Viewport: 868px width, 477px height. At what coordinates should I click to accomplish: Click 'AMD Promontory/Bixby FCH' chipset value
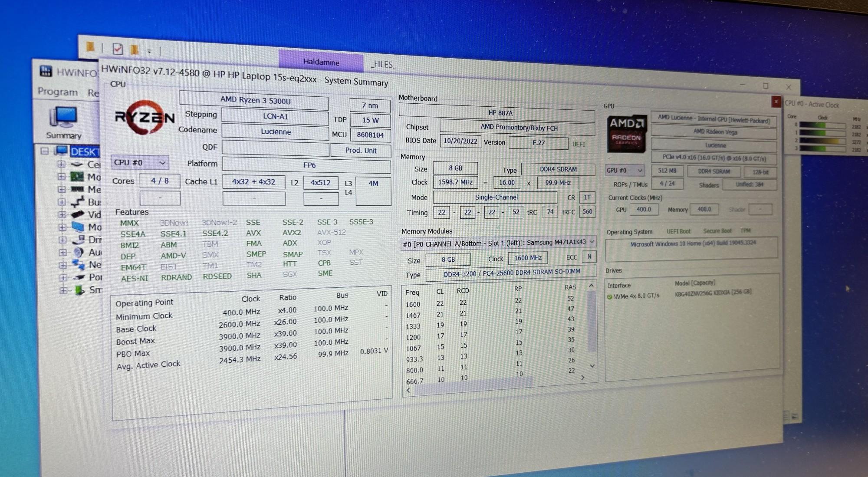coord(517,128)
